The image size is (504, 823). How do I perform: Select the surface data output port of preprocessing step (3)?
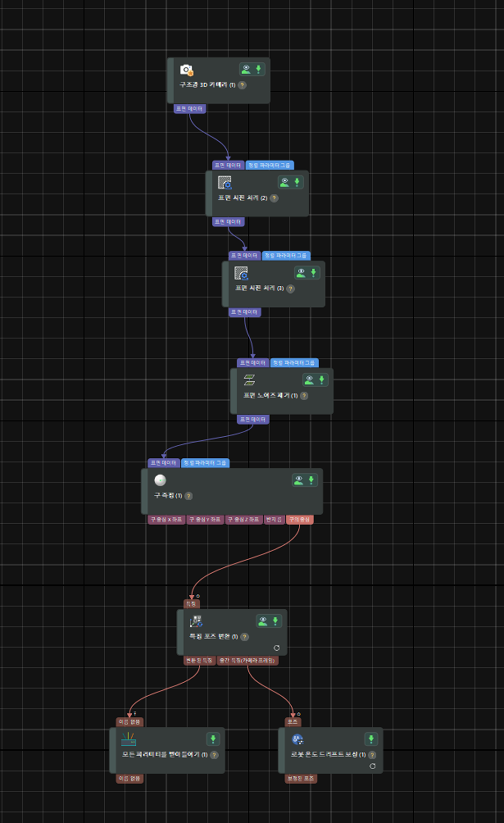245,312
